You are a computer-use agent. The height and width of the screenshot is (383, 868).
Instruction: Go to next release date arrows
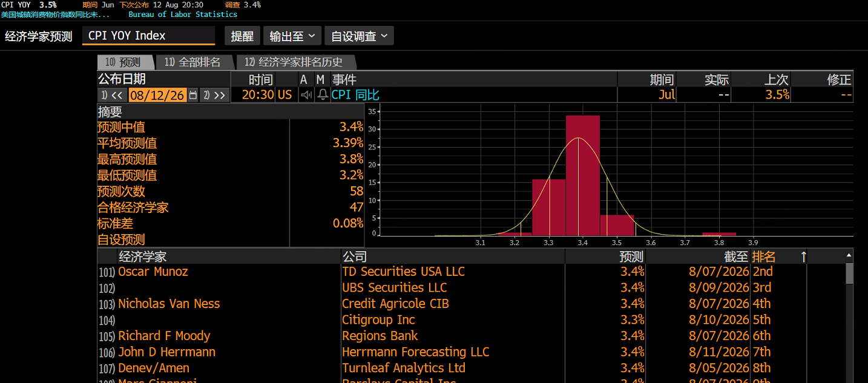pyautogui.click(x=214, y=95)
